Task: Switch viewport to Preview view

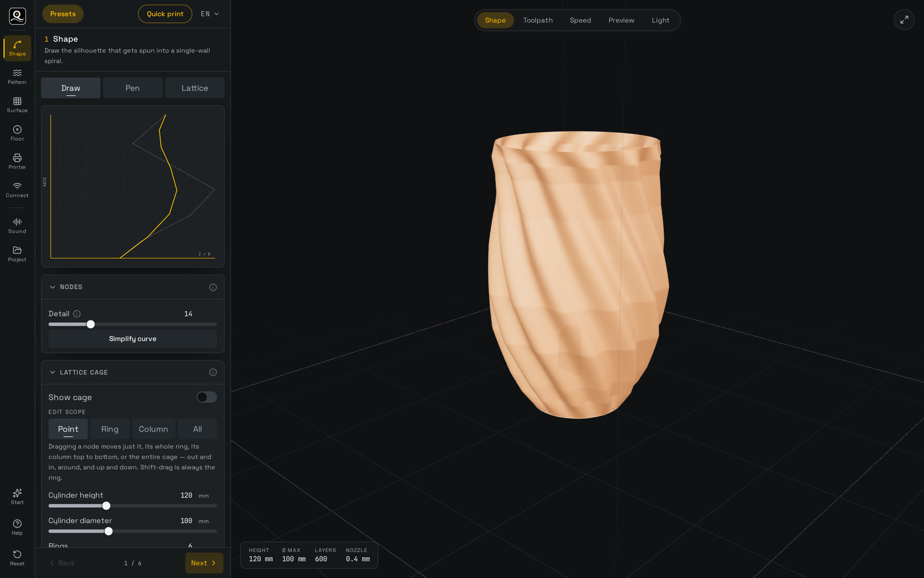Action: [x=621, y=20]
